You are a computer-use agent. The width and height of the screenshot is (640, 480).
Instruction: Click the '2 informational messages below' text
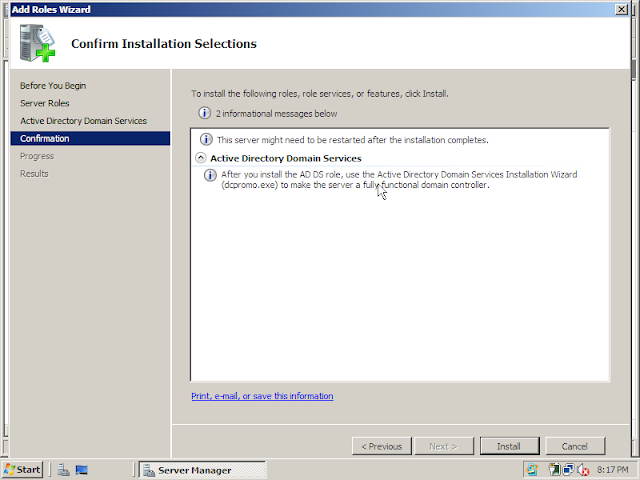click(x=276, y=114)
